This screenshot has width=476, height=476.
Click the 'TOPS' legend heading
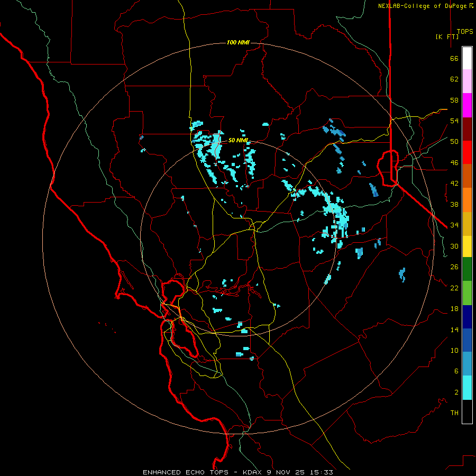[465, 32]
